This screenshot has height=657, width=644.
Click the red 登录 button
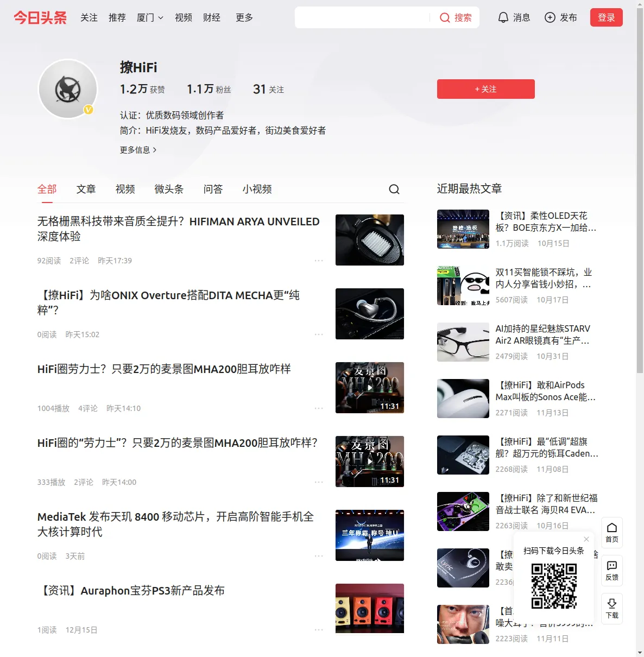[607, 17]
